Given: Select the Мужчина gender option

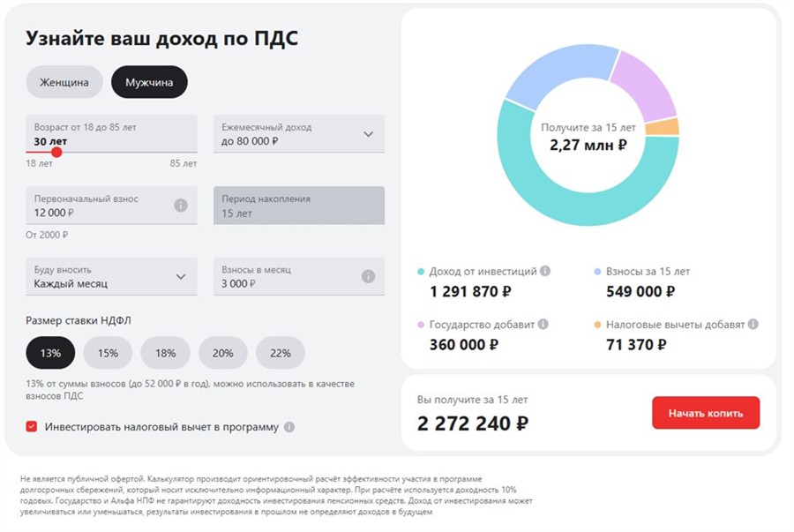Looking at the screenshot, I should point(149,82).
